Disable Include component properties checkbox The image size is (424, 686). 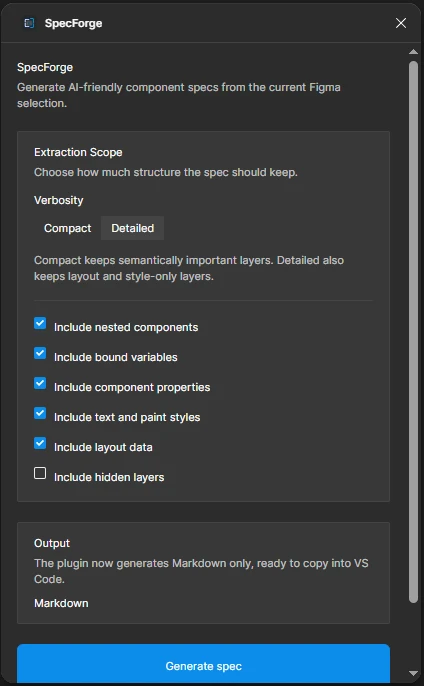[40, 383]
